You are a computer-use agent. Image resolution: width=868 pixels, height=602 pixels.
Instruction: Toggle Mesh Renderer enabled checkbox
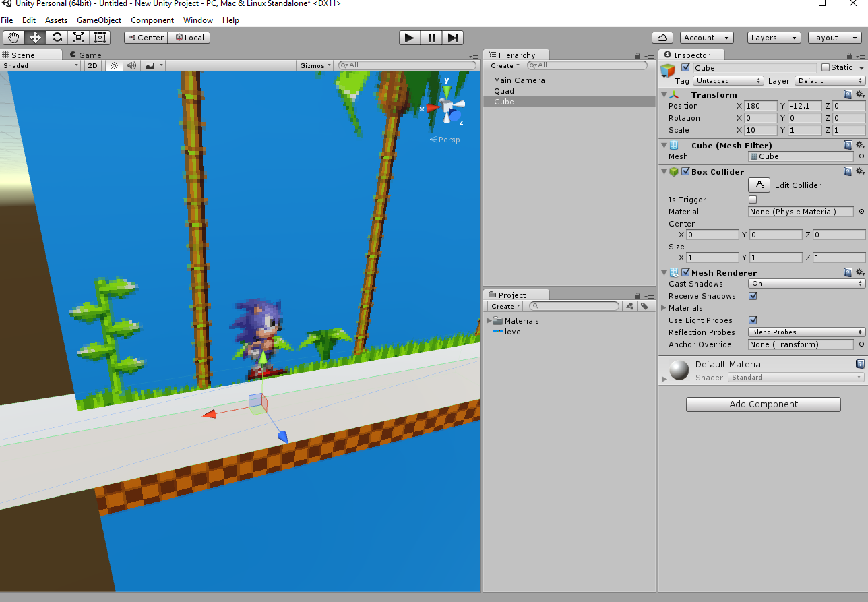[685, 272]
